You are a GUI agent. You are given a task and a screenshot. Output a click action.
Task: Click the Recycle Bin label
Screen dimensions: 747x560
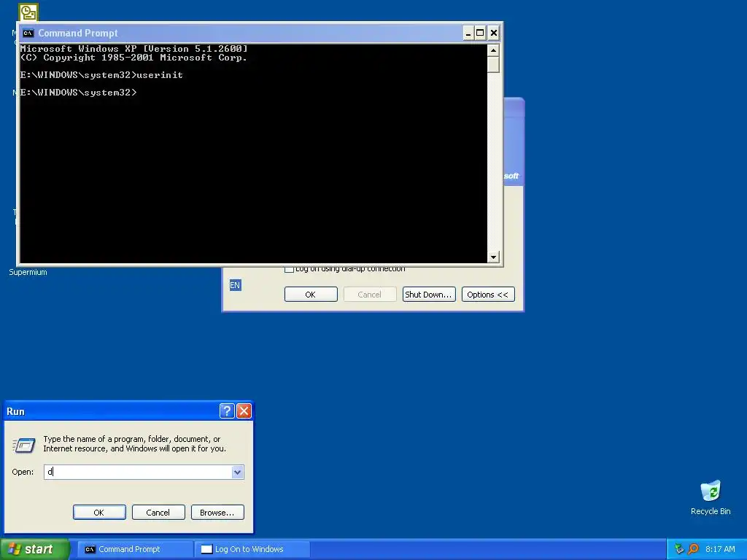coord(711,511)
